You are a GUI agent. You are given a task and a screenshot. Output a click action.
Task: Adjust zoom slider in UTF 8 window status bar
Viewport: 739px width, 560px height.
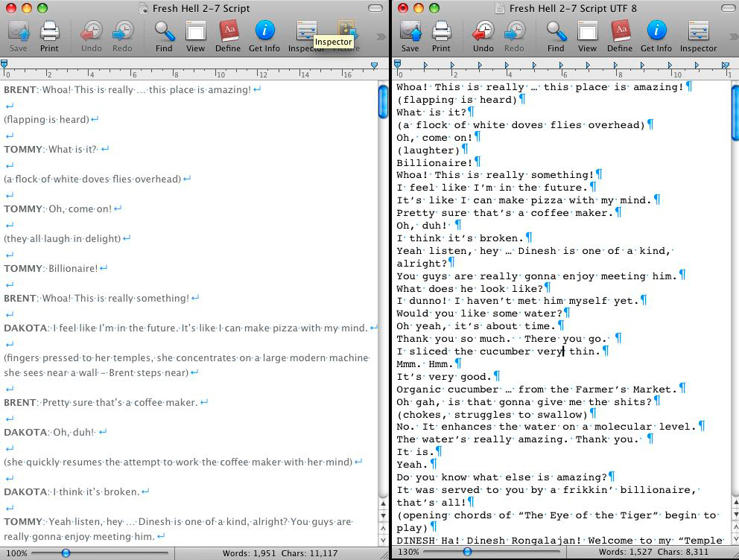(468, 552)
